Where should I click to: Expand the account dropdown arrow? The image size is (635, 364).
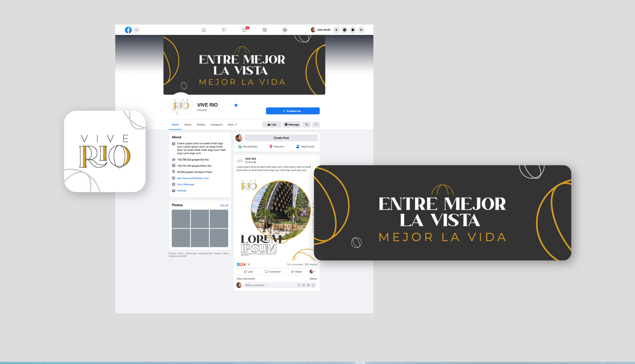pos(361,30)
